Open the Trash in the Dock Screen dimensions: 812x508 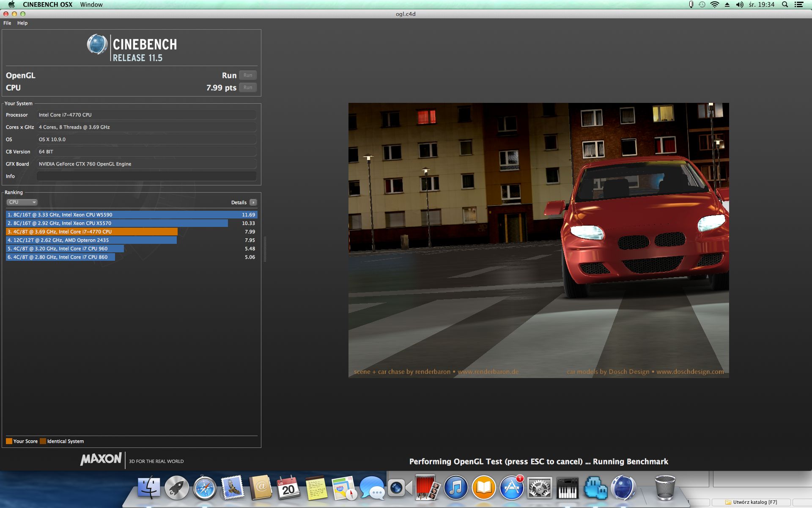[x=664, y=488]
